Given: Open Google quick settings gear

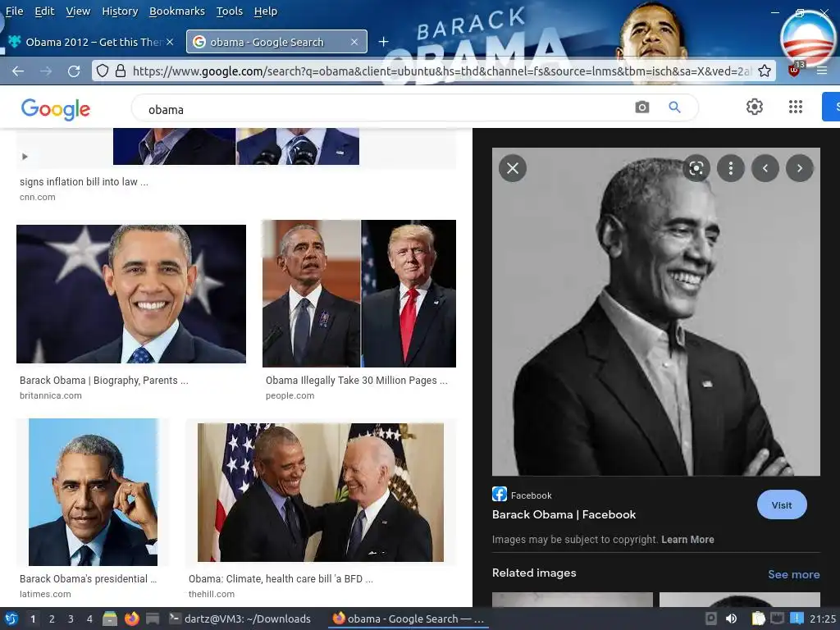Looking at the screenshot, I should (x=755, y=107).
